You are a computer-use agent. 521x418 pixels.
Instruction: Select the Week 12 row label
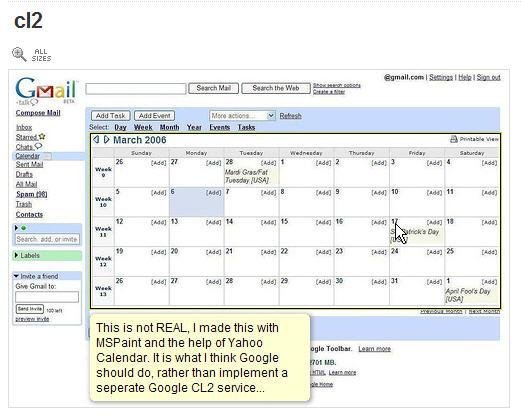click(x=103, y=261)
